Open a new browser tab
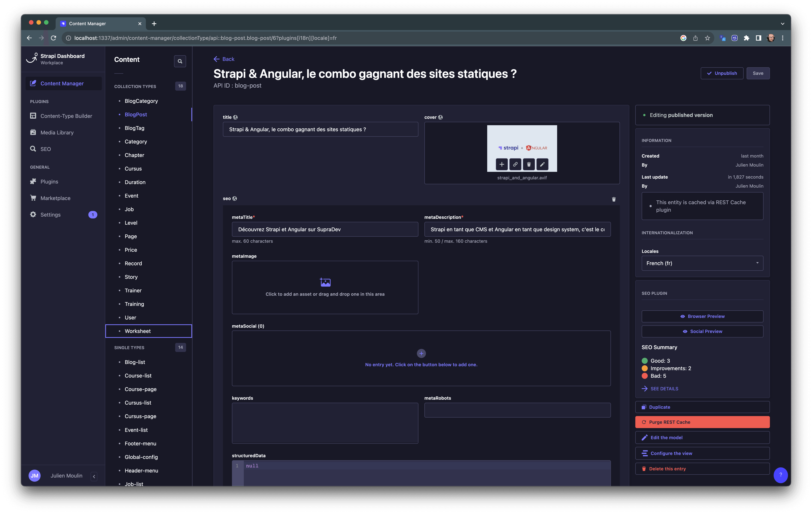This screenshot has width=812, height=514. (x=154, y=24)
